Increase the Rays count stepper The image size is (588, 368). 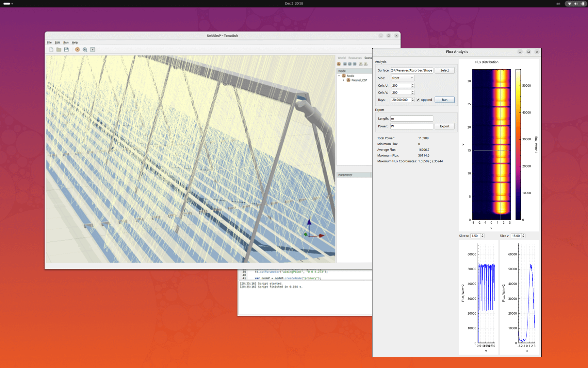tap(413, 98)
